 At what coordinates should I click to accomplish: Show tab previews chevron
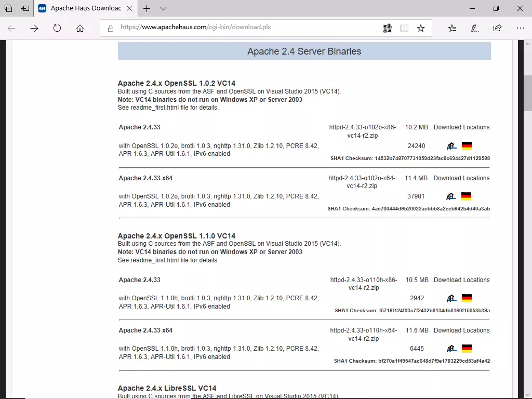pyautogui.click(x=163, y=8)
